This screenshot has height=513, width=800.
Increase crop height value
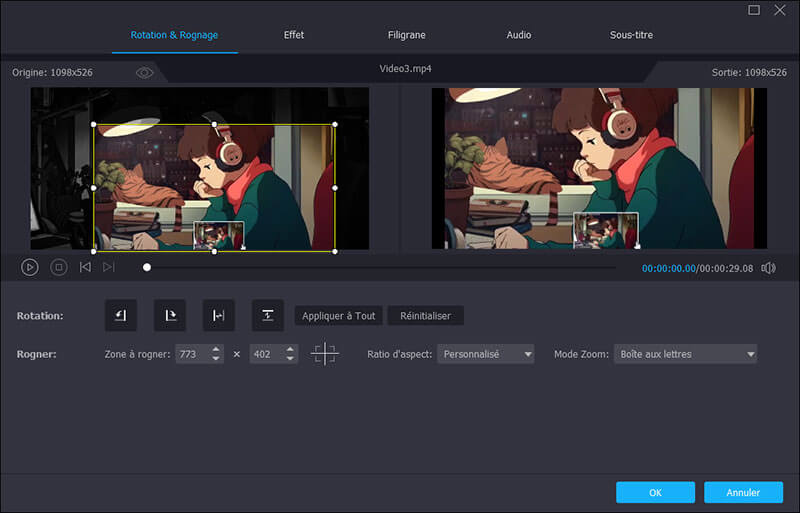tap(290, 349)
